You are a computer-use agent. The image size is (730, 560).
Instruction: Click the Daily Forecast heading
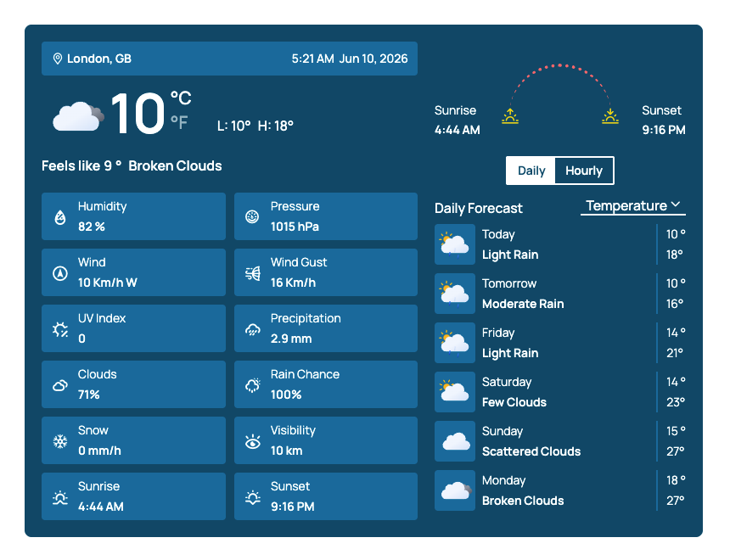(x=479, y=209)
